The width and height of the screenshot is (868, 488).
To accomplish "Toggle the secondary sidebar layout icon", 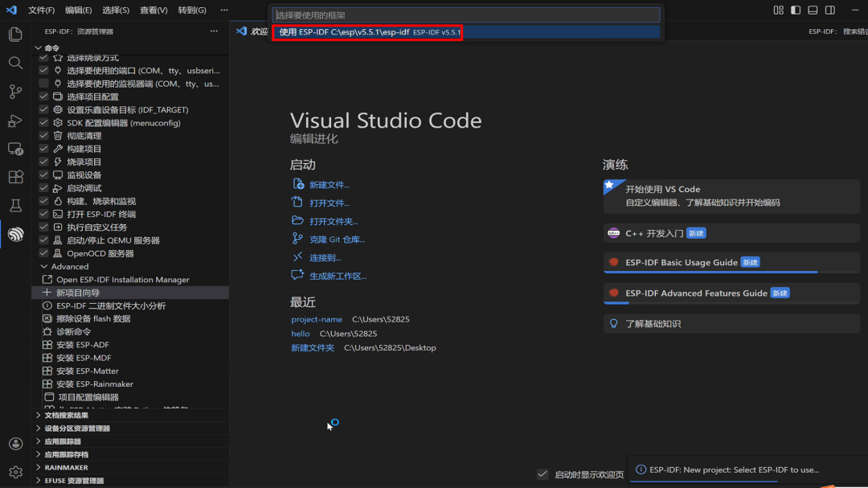I will [829, 10].
